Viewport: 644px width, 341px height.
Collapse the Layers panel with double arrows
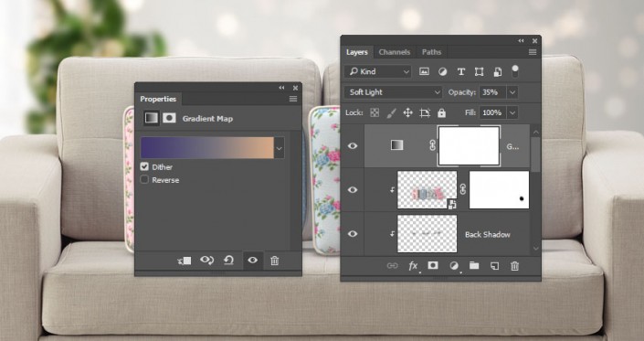[x=522, y=40]
